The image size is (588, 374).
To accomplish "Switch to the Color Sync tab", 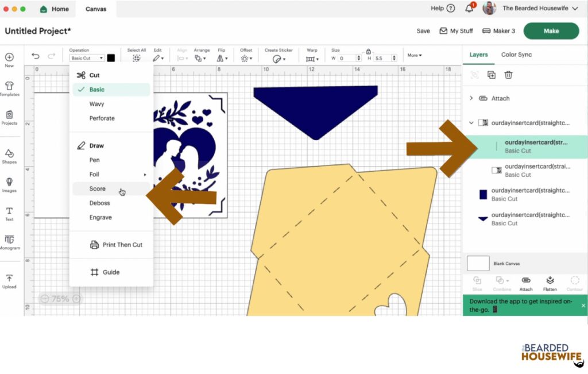I will (516, 55).
